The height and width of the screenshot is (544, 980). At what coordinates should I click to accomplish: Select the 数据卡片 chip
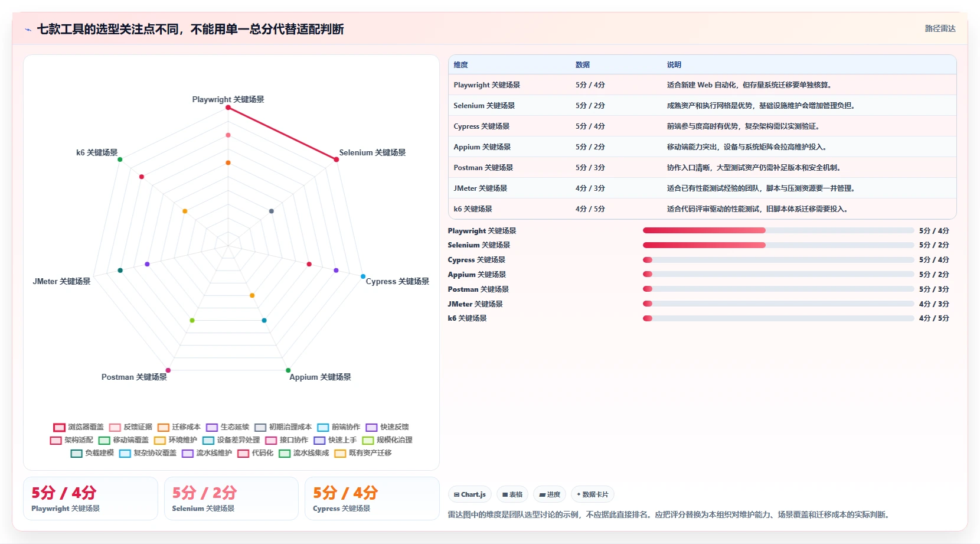(593, 495)
